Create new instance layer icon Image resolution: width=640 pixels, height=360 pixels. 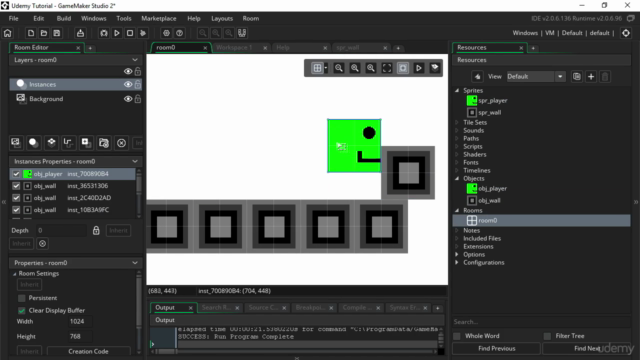(33, 142)
